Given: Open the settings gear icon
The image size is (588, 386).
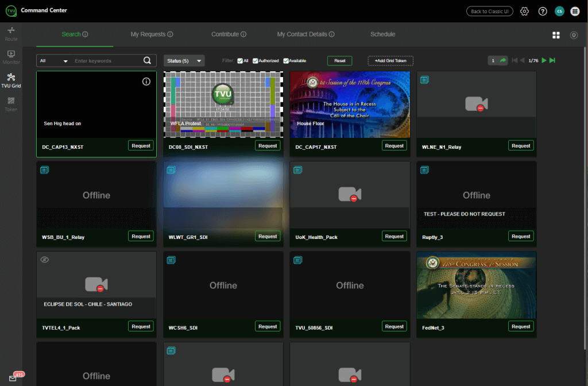Looking at the screenshot, I should click(x=524, y=11).
